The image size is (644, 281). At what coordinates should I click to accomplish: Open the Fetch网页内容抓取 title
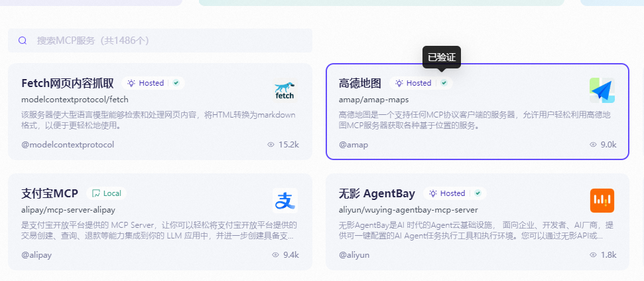pyautogui.click(x=68, y=83)
